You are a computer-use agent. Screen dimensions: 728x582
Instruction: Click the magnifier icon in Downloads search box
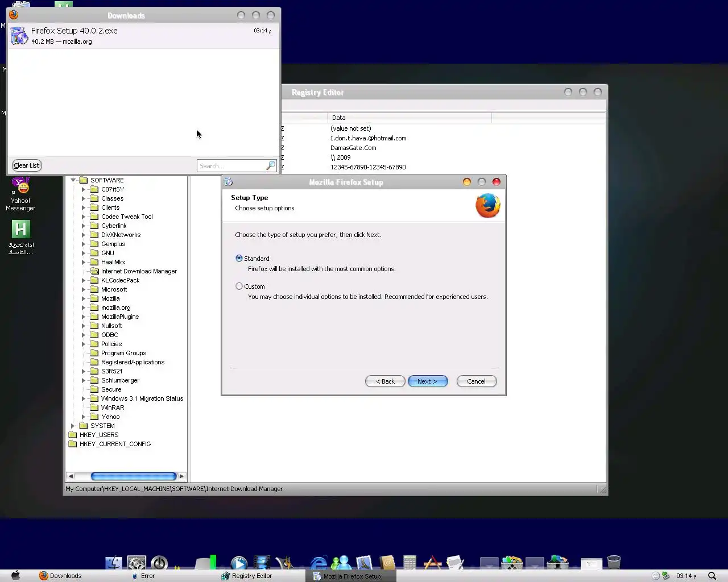[271, 165]
